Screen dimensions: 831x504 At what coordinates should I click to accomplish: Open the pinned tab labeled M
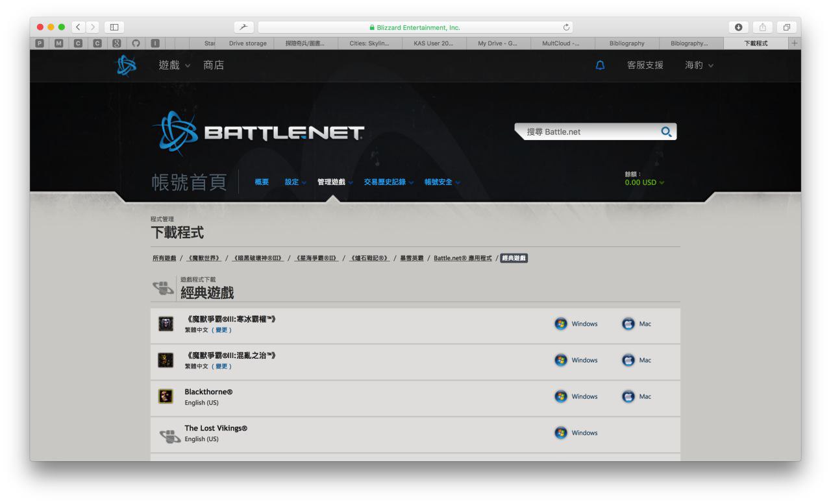tap(60, 43)
